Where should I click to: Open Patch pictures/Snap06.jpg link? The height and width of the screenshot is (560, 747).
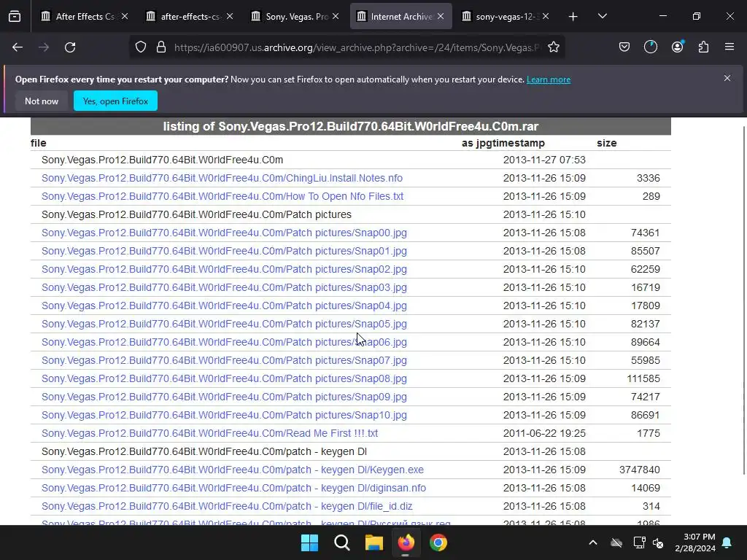pyautogui.click(x=224, y=342)
